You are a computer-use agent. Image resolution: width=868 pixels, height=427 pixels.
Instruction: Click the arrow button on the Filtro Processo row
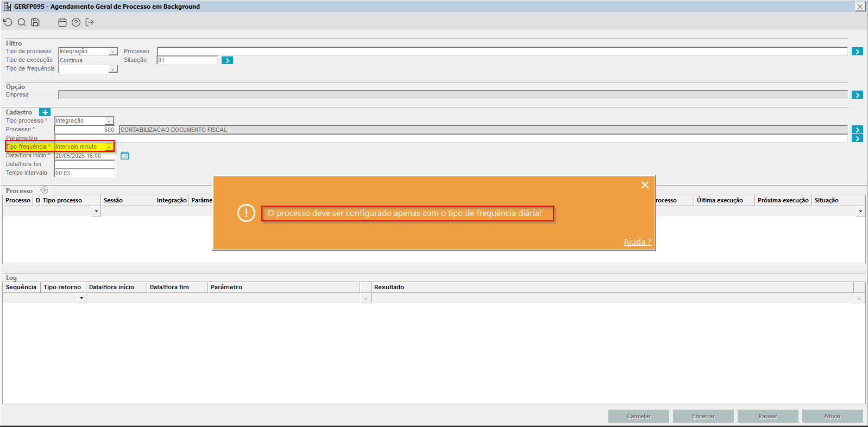point(857,52)
